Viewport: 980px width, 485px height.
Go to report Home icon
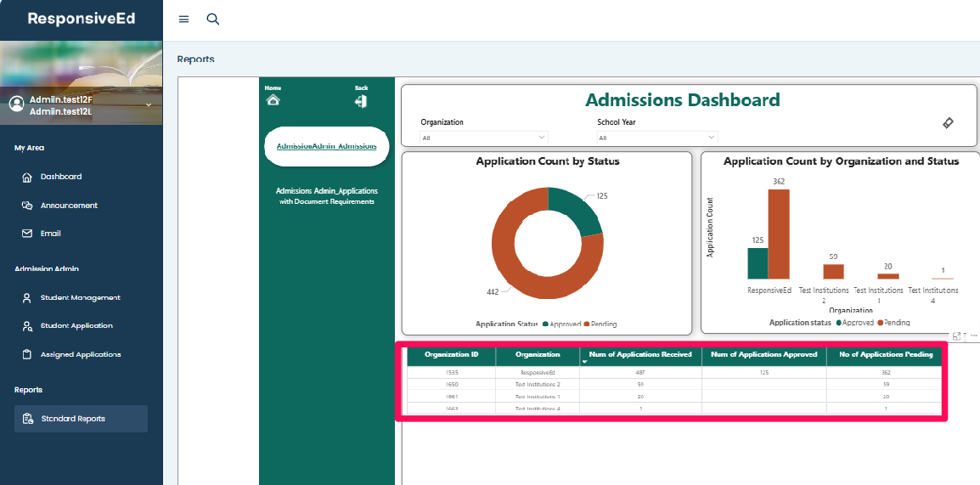(273, 100)
